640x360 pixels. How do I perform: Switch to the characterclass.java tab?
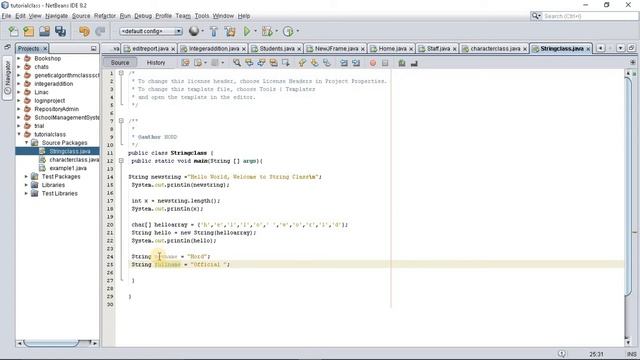(495, 49)
